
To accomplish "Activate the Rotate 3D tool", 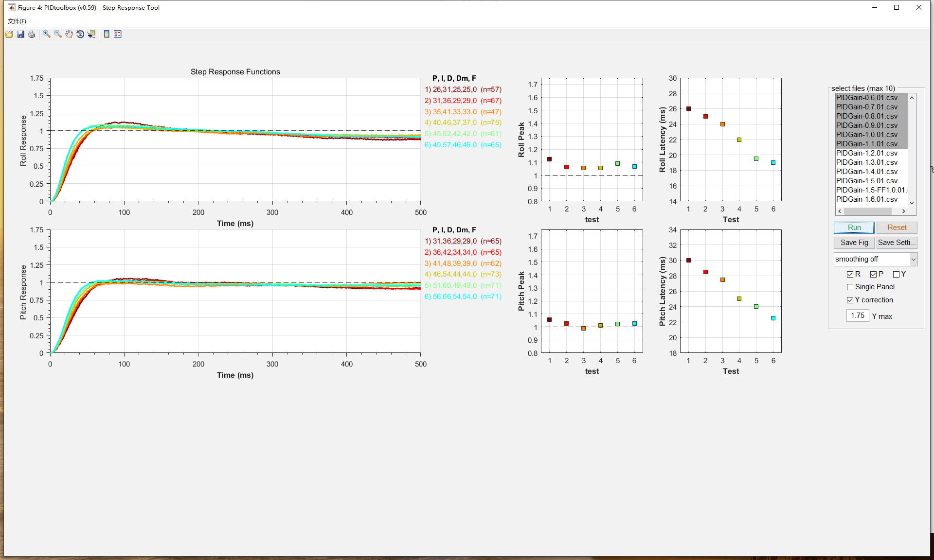I will pyautogui.click(x=80, y=34).
